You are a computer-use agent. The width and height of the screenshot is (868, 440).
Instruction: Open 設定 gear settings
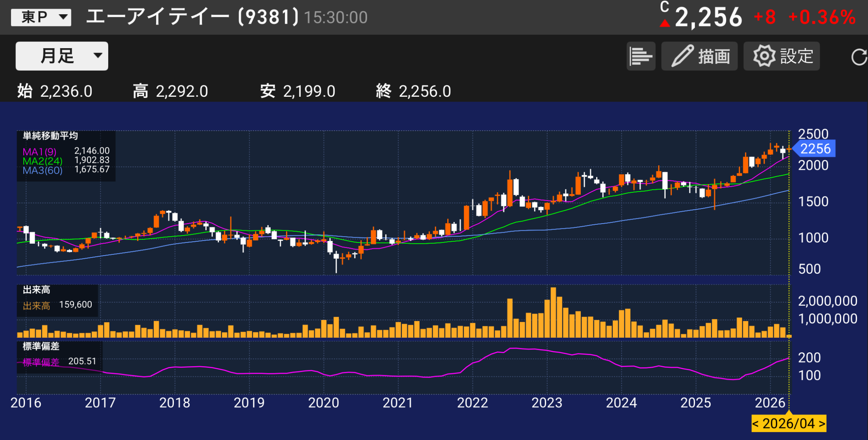[781, 56]
